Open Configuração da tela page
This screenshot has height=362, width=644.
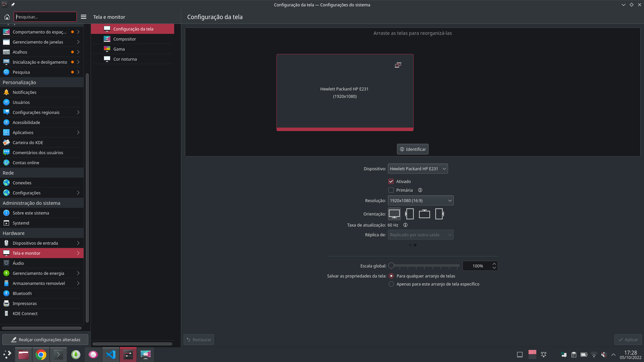[x=133, y=29]
